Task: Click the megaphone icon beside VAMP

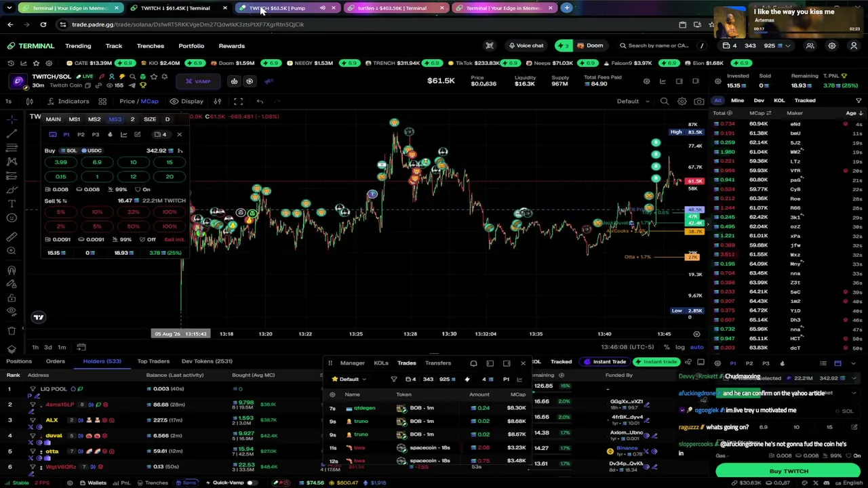Action: click(269, 81)
